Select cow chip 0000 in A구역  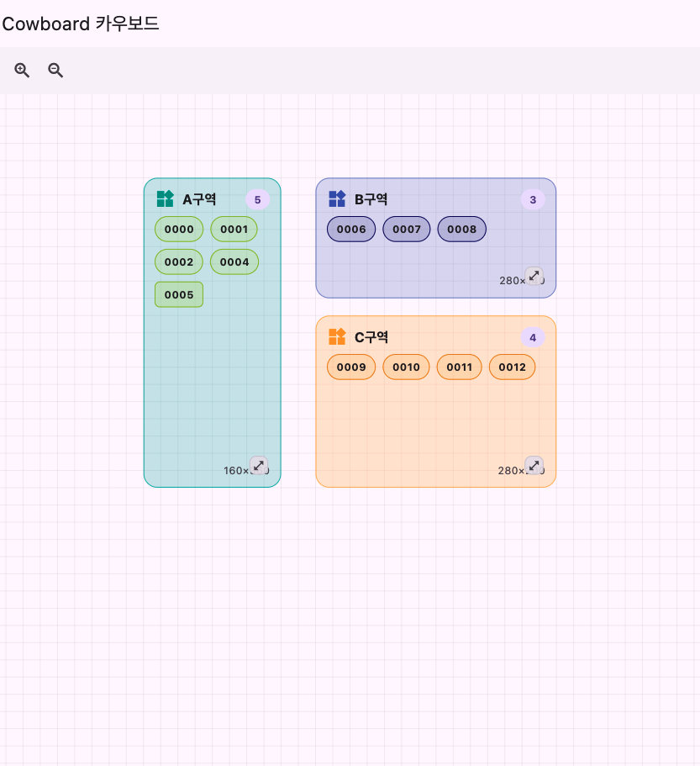pos(179,230)
